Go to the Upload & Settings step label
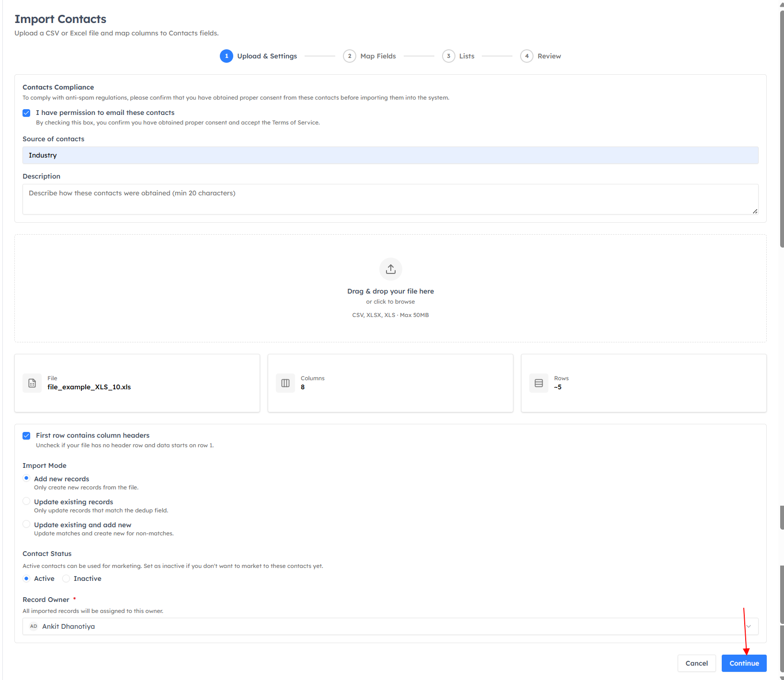 click(x=267, y=56)
